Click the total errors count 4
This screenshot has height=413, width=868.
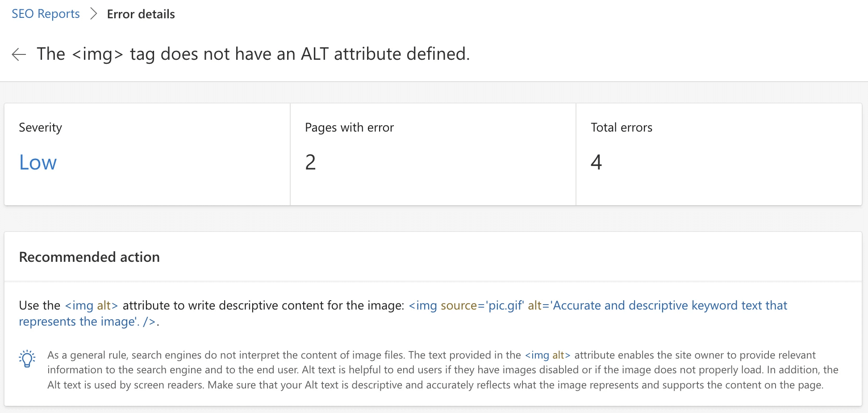click(596, 162)
